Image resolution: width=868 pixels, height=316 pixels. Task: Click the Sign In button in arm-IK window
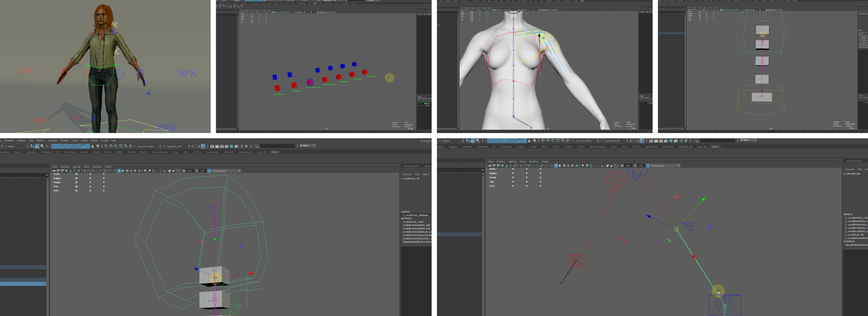click(748, 140)
